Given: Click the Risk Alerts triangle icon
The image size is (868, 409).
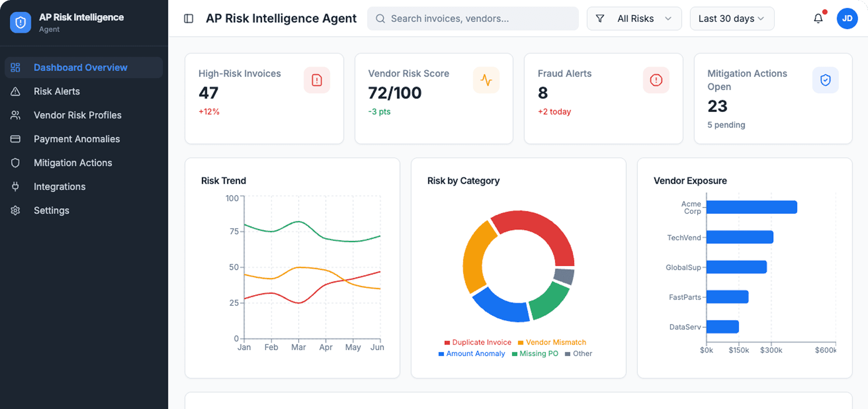Looking at the screenshot, I should click(x=15, y=91).
